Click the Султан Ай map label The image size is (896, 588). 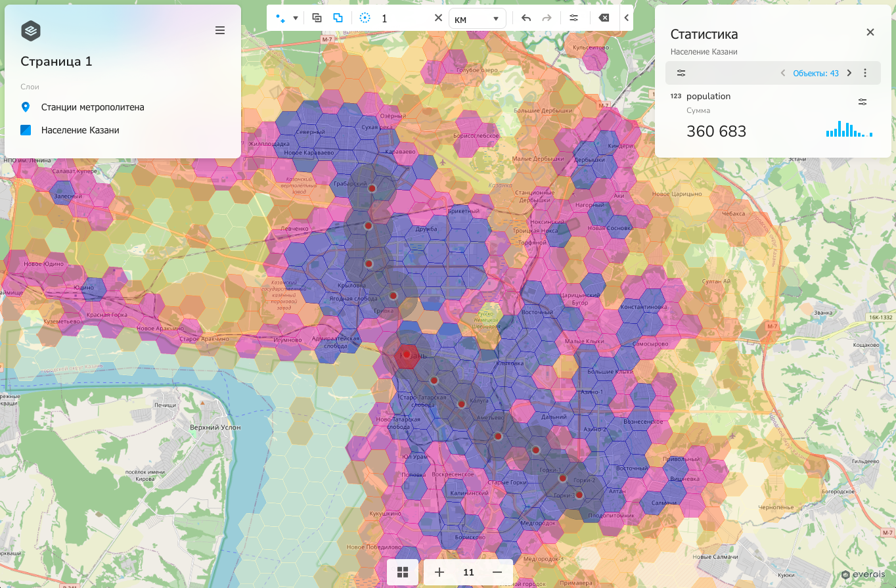pyautogui.click(x=716, y=281)
